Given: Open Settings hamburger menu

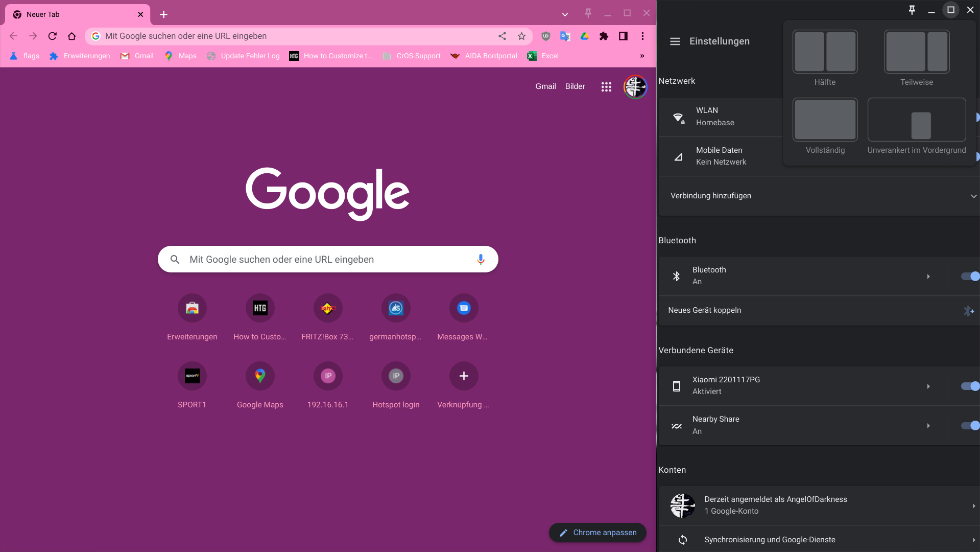Looking at the screenshot, I should click(x=675, y=41).
